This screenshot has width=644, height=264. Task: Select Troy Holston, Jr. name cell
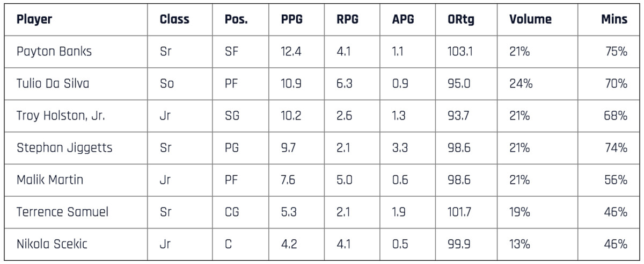(61, 116)
